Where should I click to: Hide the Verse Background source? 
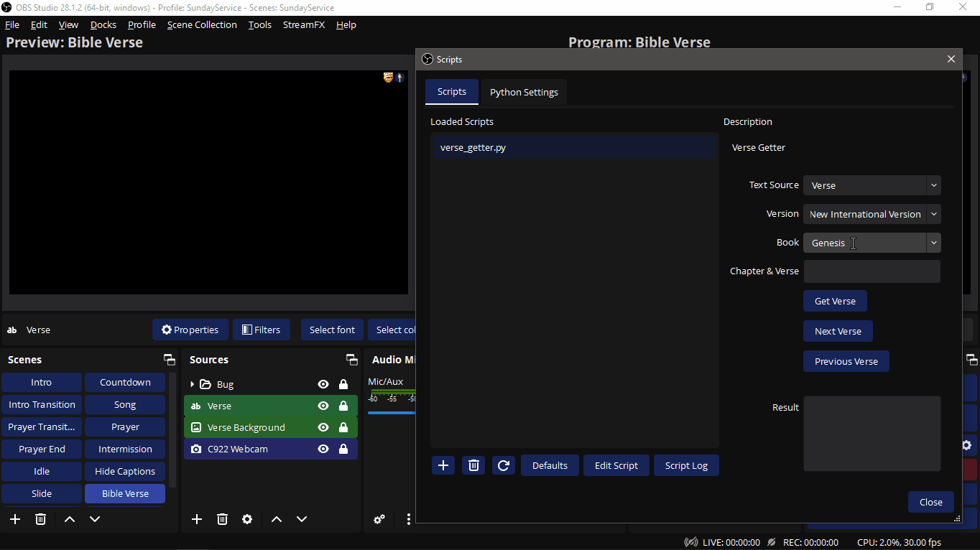pos(323,427)
